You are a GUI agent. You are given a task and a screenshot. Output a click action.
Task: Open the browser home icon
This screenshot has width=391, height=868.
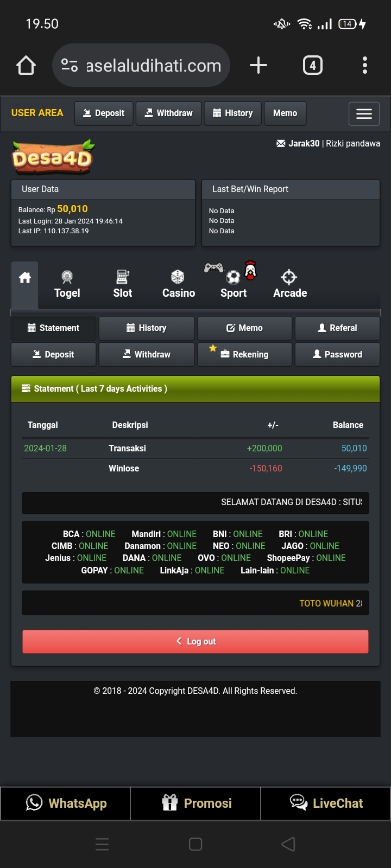[26, 65]
